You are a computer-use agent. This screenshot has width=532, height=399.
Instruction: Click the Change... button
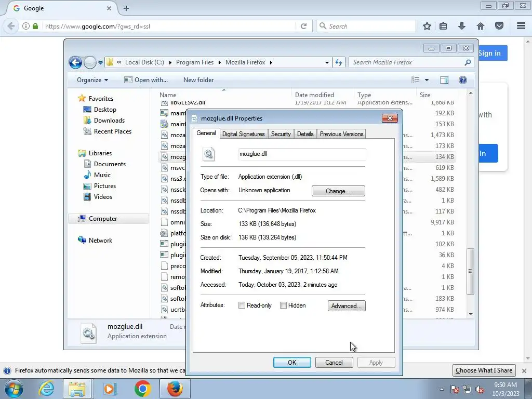[338, 191]
